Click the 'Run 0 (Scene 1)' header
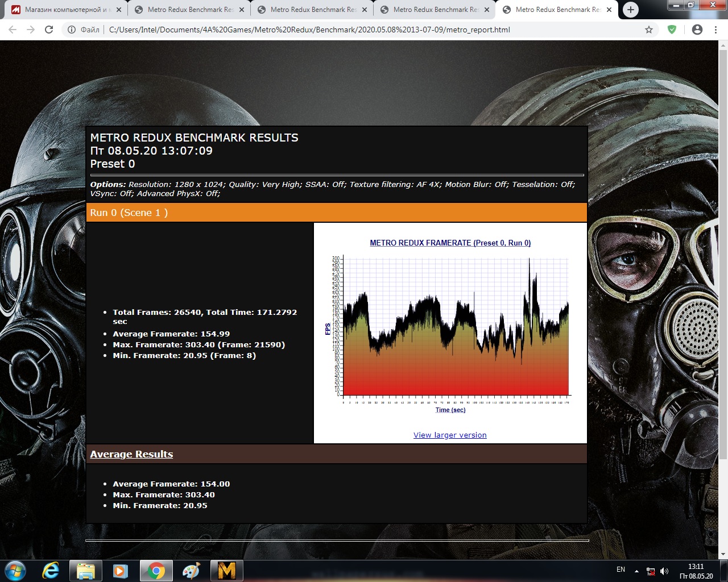 click(x=337, y=213)
